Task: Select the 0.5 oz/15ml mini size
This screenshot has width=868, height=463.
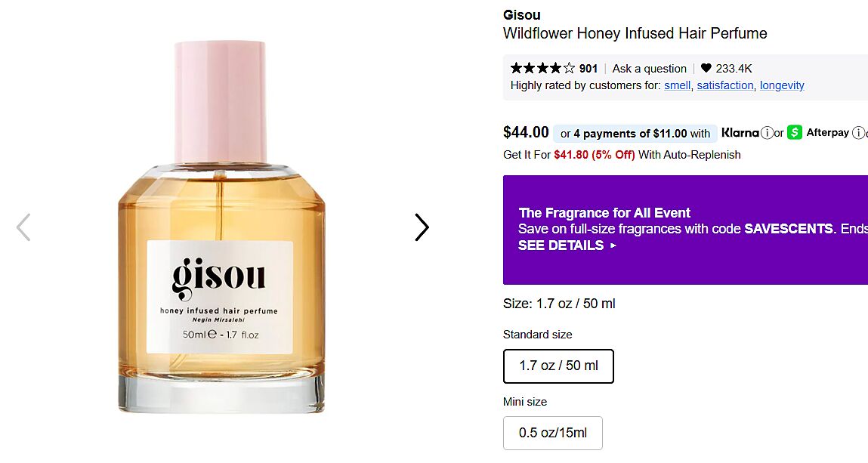Action: point(552,433)
